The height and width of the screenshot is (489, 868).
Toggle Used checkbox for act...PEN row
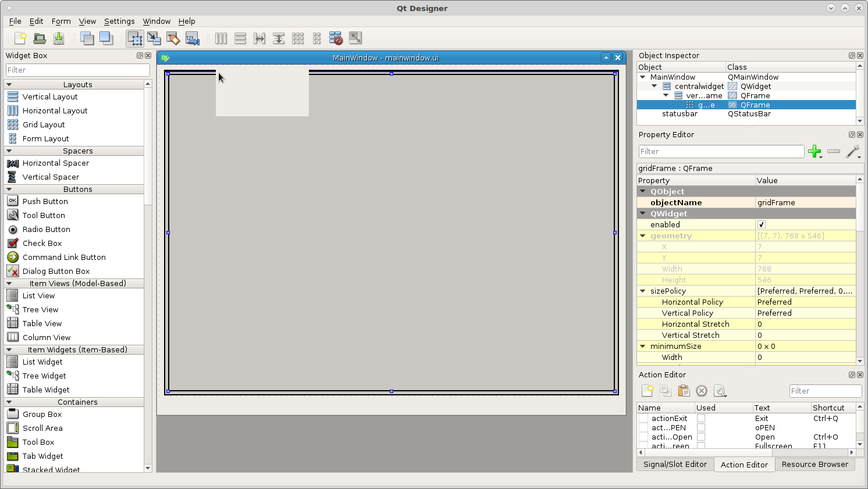point(701,427)
